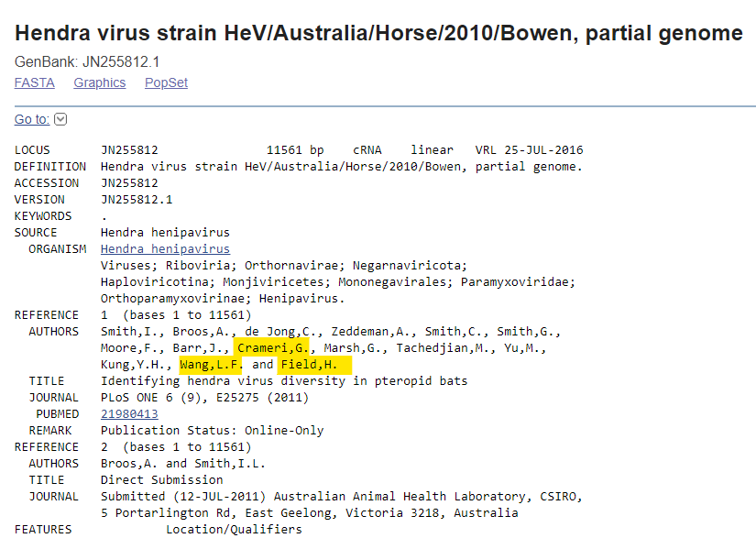Click highlighted author Crameri,G.
This screenshot has height=538, width=756.
pos(273,348)
